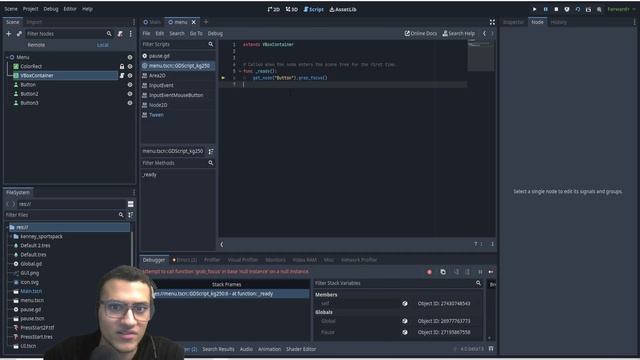Toggle visibility of ColorRect node
Image resolution: width=640 pixels, height=360 pixels.
coord(130,66)
